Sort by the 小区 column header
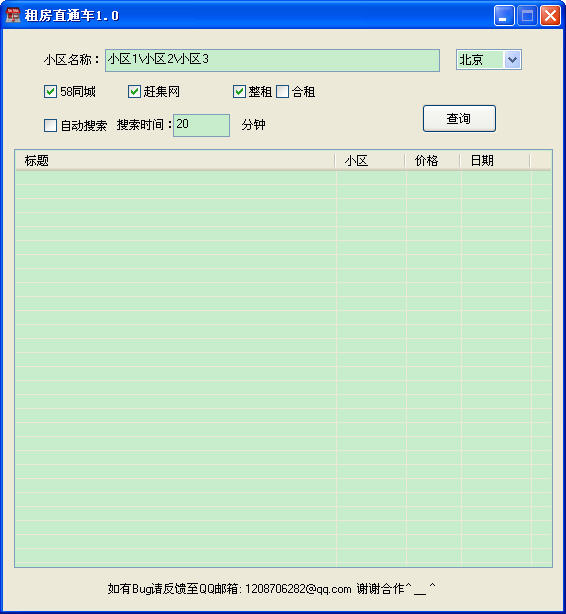 (x=370, y=161)
